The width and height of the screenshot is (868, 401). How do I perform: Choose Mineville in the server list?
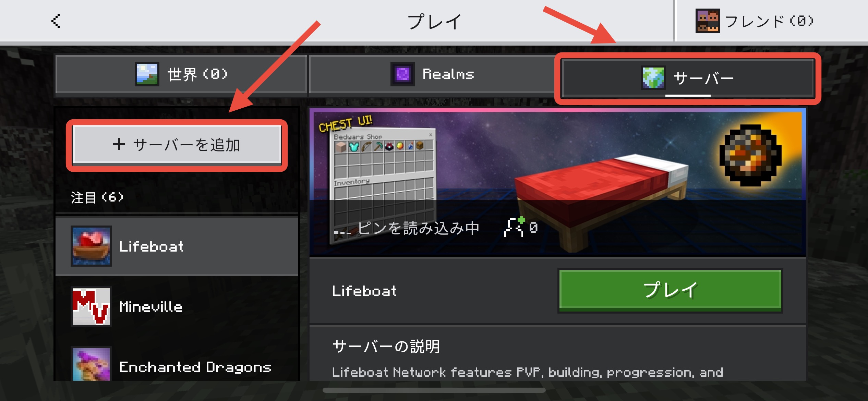[x=177, y=306]
